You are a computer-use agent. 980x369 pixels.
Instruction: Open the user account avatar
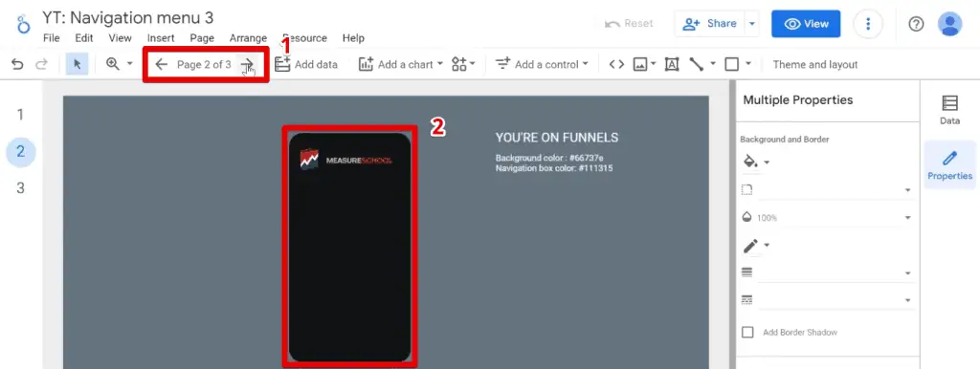(x=950, y=24)
